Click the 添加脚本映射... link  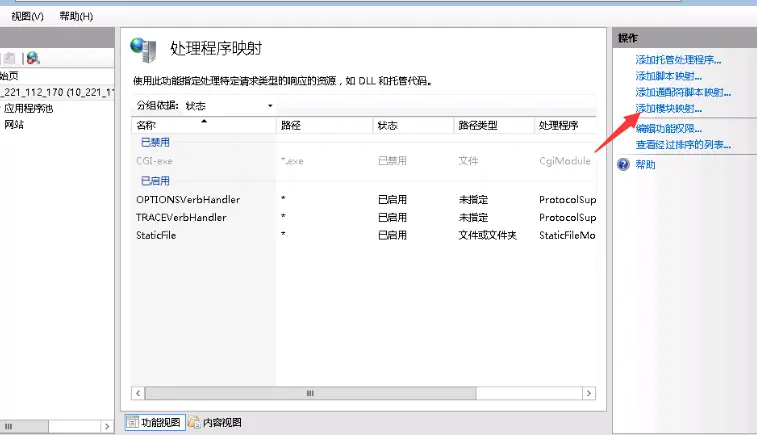point(669,76)
